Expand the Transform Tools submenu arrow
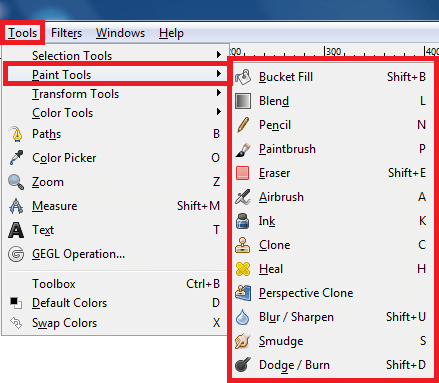Viewport: 439px width, 383px height. coord(219,92)
